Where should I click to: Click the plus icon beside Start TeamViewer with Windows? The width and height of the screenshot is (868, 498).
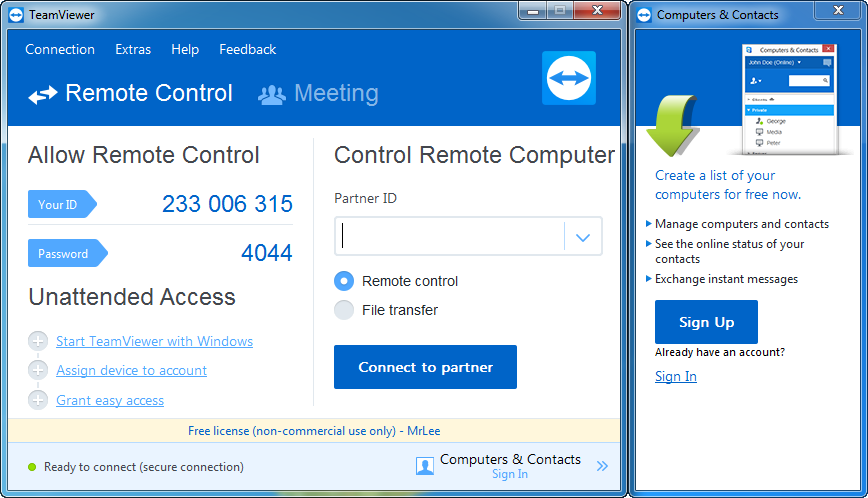coord(38,341)
